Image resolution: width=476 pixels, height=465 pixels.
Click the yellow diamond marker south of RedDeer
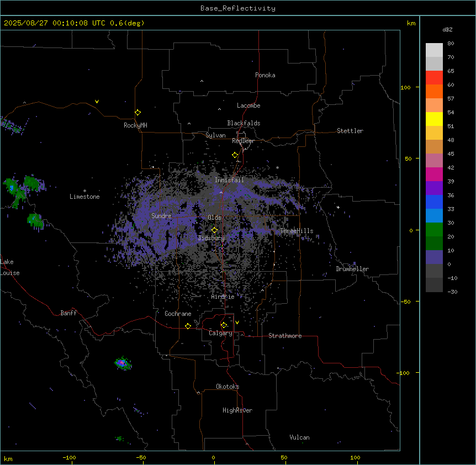235,155
